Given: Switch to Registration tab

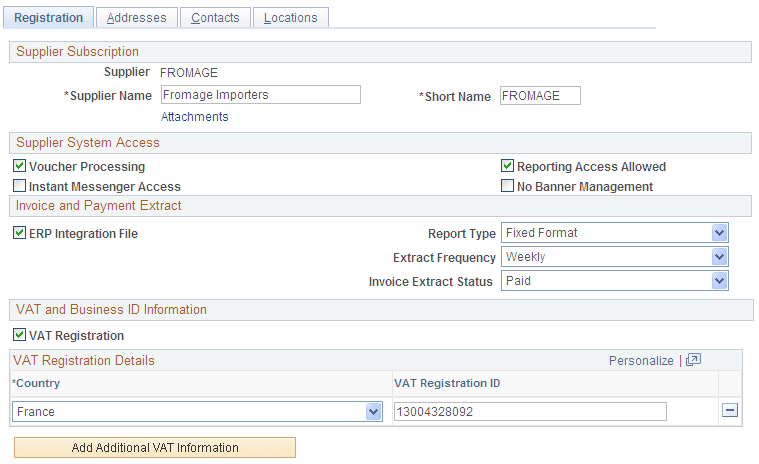Looking at the screenshot, I should [48, 18].
